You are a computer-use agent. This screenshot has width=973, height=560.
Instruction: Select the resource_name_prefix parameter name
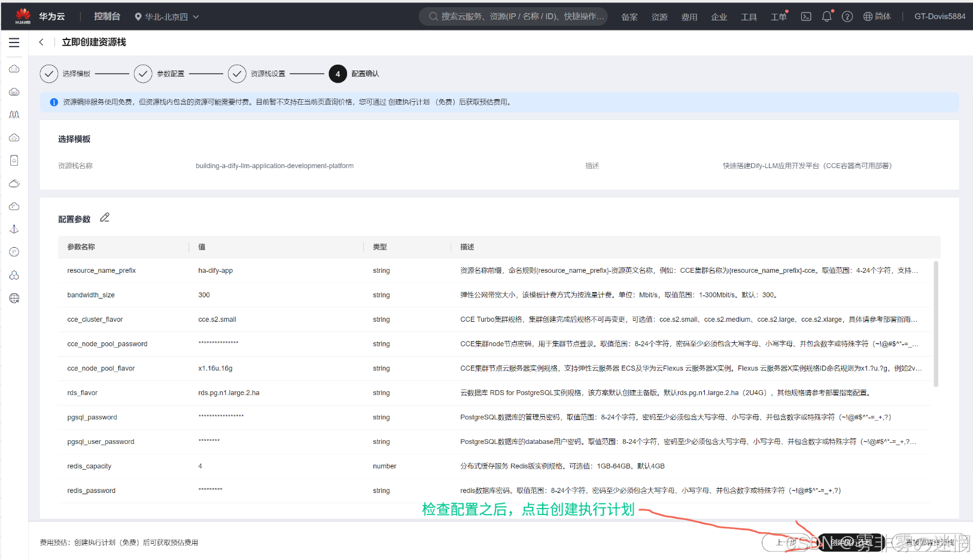pos(102,270)
